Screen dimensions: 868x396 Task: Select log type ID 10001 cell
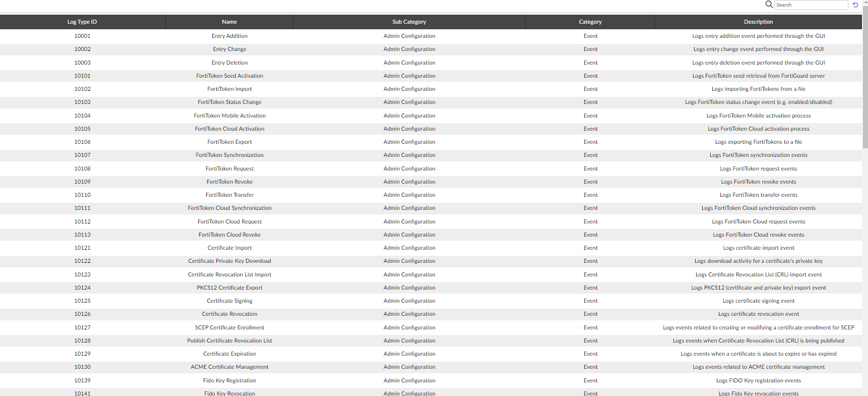tap(82, 36)
